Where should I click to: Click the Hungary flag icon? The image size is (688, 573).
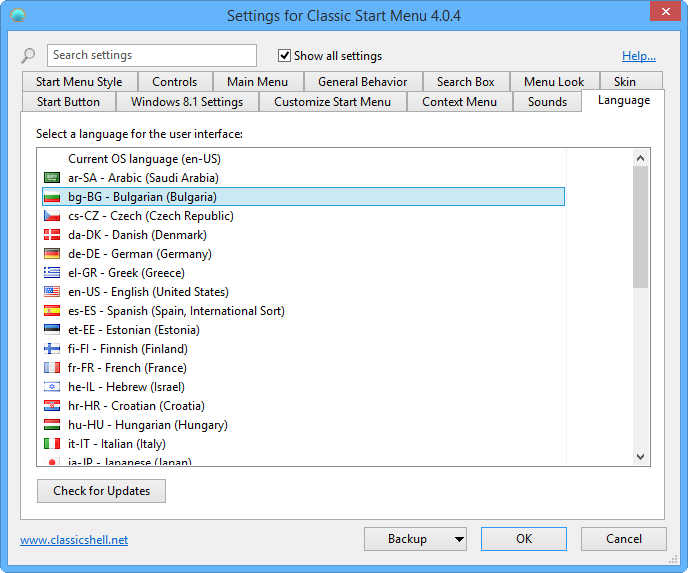point(52,425)
